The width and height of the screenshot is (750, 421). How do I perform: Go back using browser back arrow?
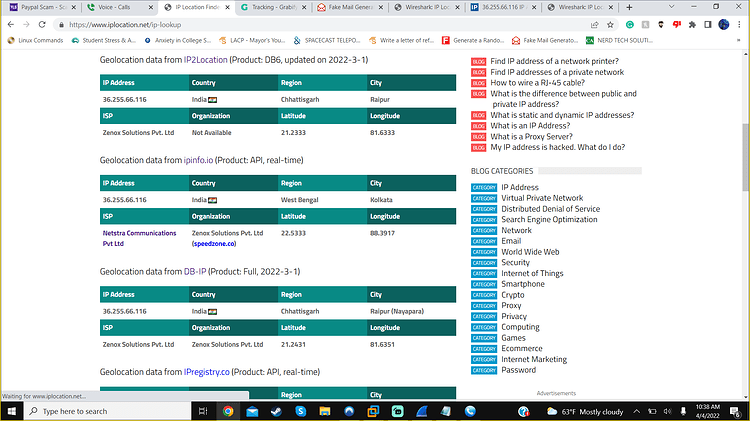tap(11, 24)
